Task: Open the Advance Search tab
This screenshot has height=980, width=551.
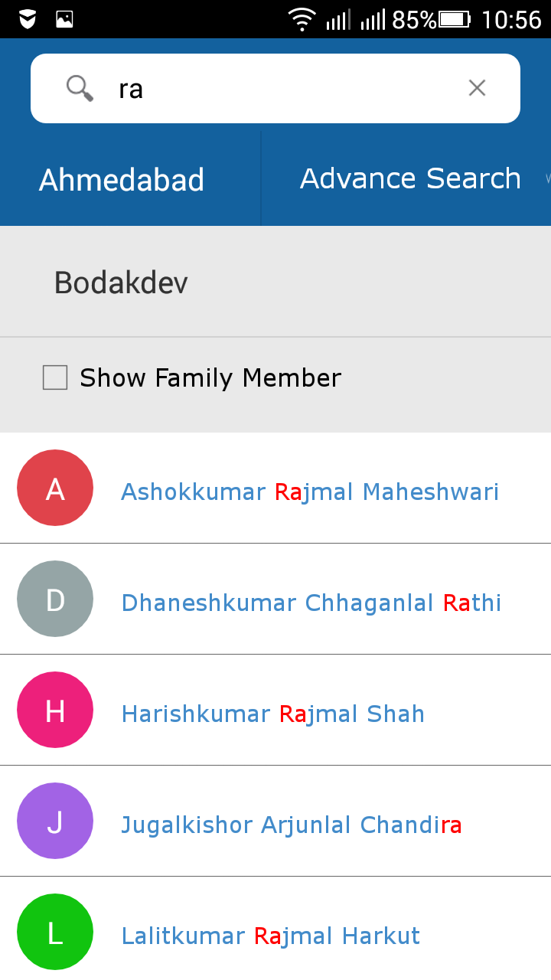Action: tap(410, 178)
